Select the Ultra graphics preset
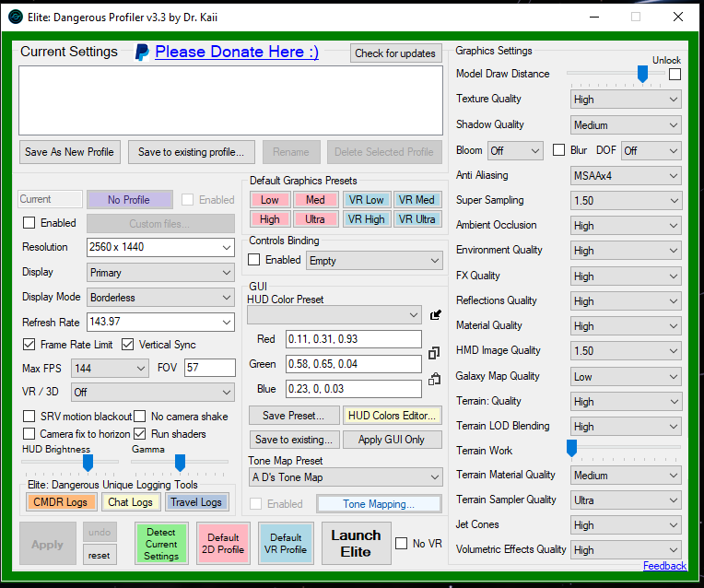The width and height of the screenshot is (704, 588). pyautogui.click(x=316, y=219)
